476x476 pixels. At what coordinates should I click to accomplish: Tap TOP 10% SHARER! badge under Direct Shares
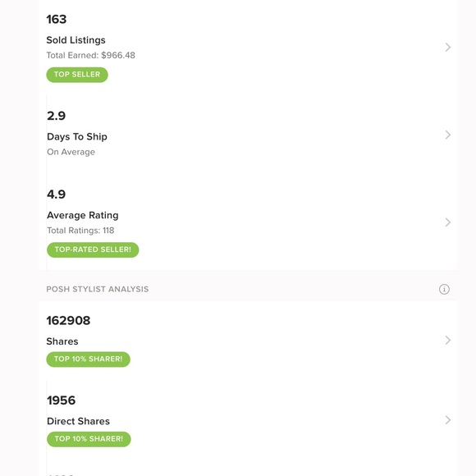pos(89,439)
